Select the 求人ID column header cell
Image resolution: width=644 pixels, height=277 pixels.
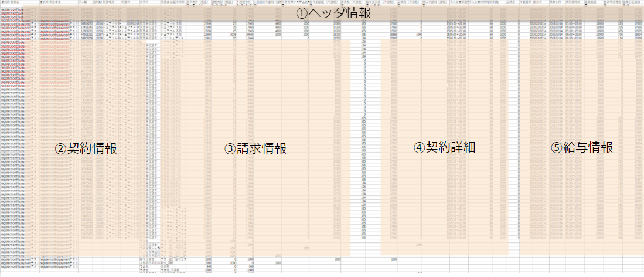pos(85,2)
